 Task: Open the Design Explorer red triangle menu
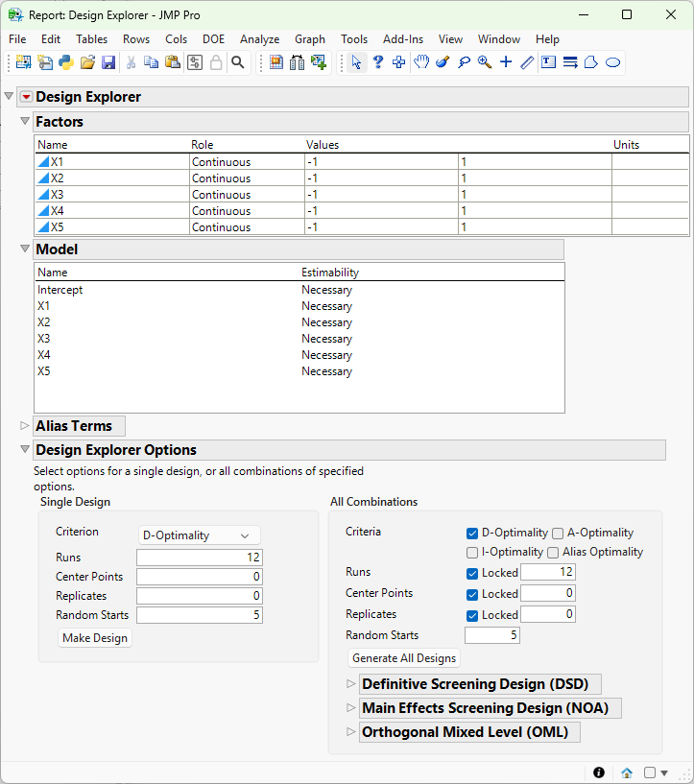pos(27,97)
